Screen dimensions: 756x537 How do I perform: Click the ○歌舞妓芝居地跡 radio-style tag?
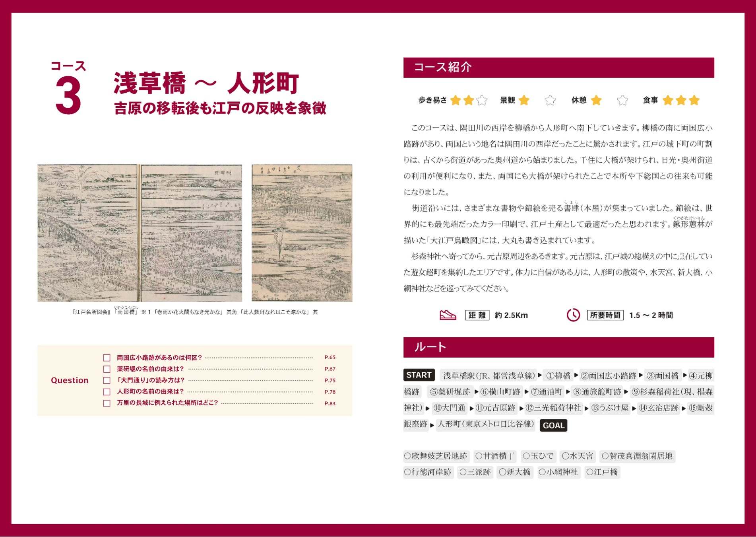[436, 456]
